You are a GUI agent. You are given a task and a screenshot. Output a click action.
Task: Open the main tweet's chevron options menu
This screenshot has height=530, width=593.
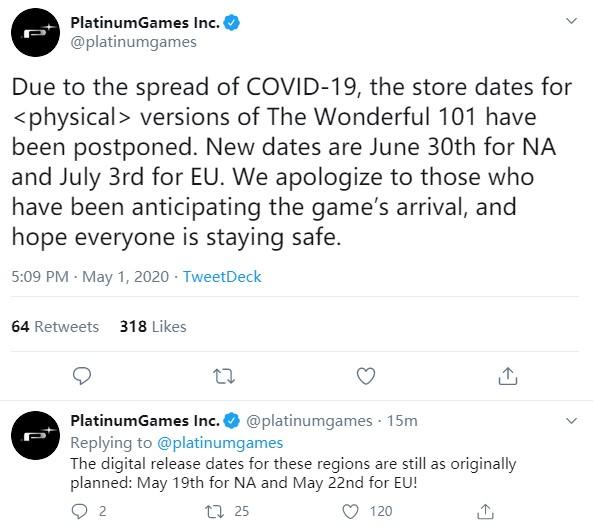coord(571,21)
